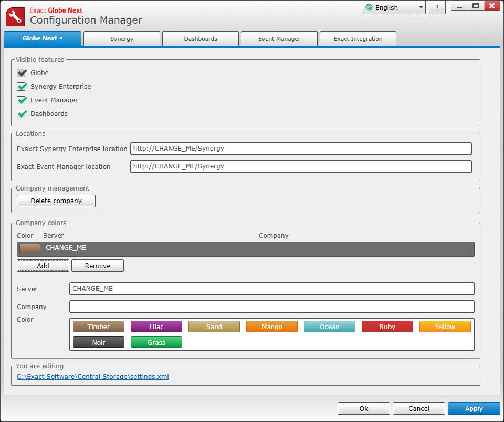Select the Event Manager tab
504x422 pixels.
[279, 38]
